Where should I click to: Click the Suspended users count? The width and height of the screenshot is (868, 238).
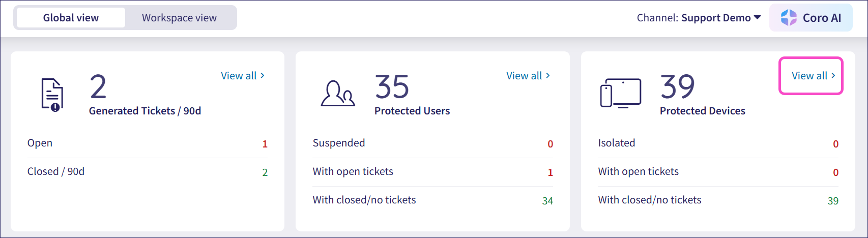(550, 144)
